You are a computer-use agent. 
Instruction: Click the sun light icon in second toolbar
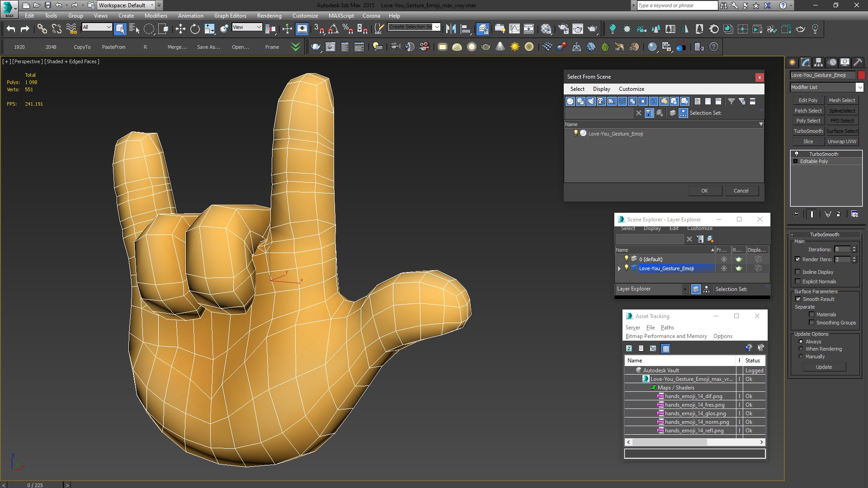tap(514, 47)
